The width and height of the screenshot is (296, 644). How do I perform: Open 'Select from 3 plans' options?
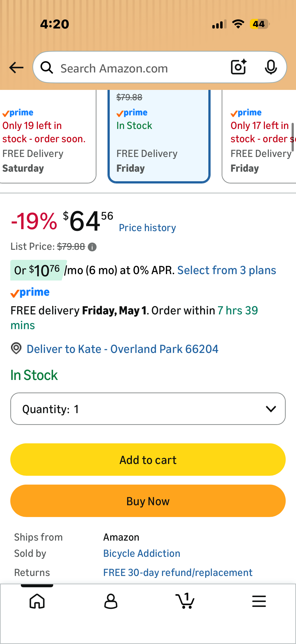227,270
